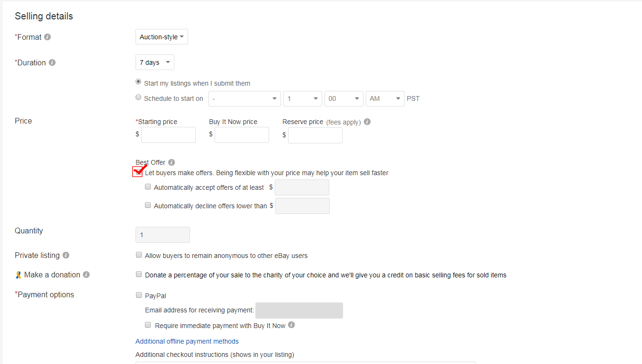Click the info icon next to Format
Image resolution: width=642 pixels, height=364 pixels.
tap(47, 37)
